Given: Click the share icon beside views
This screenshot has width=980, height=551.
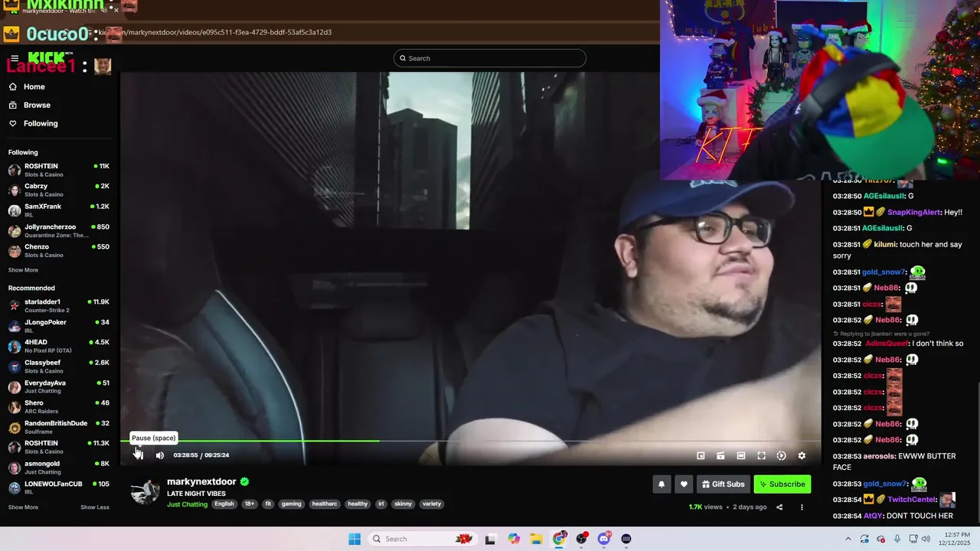Looking at the screenshot, I should point(779,507).
